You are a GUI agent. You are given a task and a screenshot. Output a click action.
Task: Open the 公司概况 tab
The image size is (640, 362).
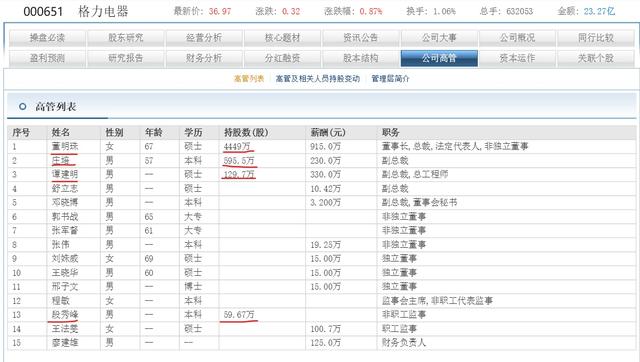click(518, 38)
